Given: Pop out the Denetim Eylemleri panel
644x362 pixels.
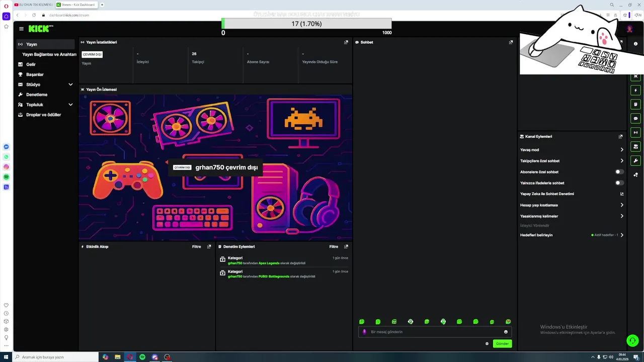Looking at the screenshot, I should [x=346, y=246].
